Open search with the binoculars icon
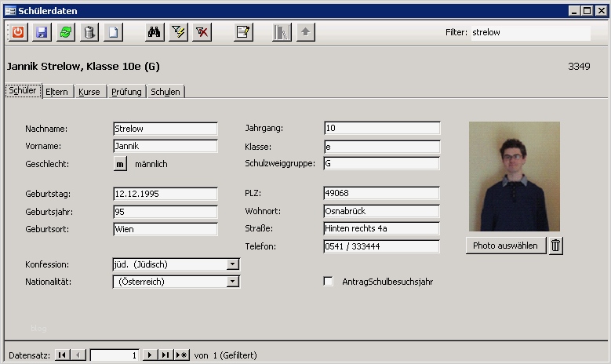 tap(154, 32)
